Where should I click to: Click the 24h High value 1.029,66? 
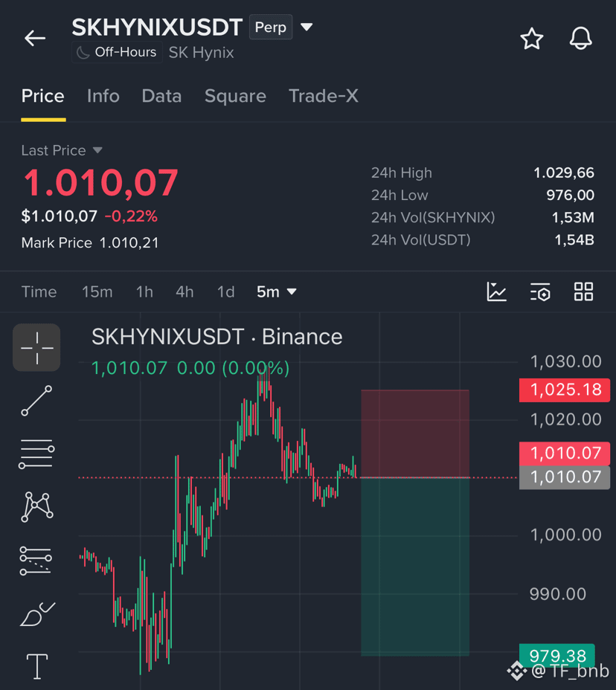[x=564, y=173]
